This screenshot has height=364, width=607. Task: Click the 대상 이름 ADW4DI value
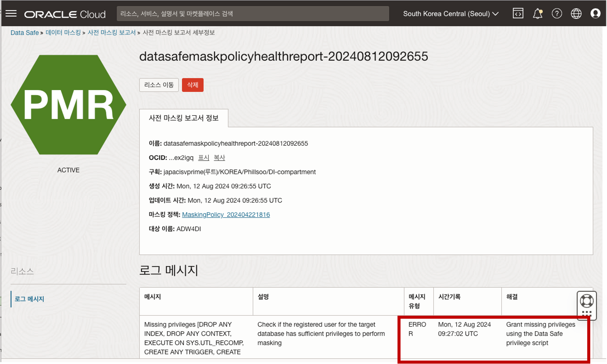[x=188, y=229]
